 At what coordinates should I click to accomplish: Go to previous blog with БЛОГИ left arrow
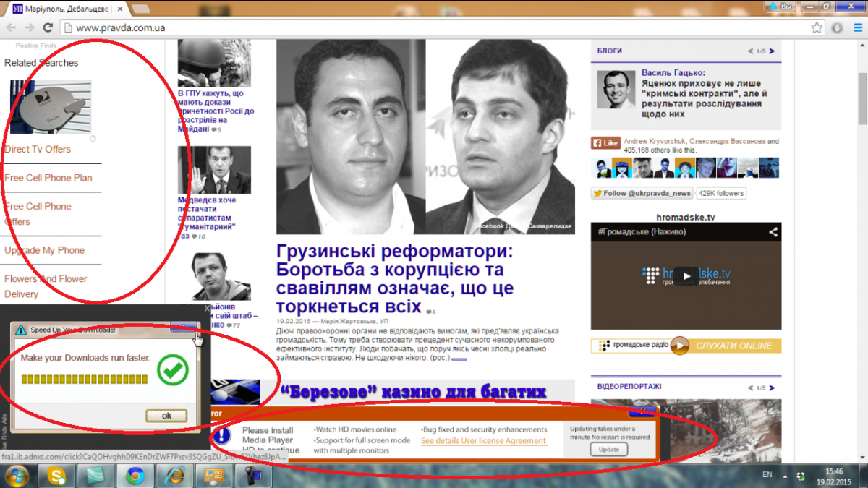point(751,51)
